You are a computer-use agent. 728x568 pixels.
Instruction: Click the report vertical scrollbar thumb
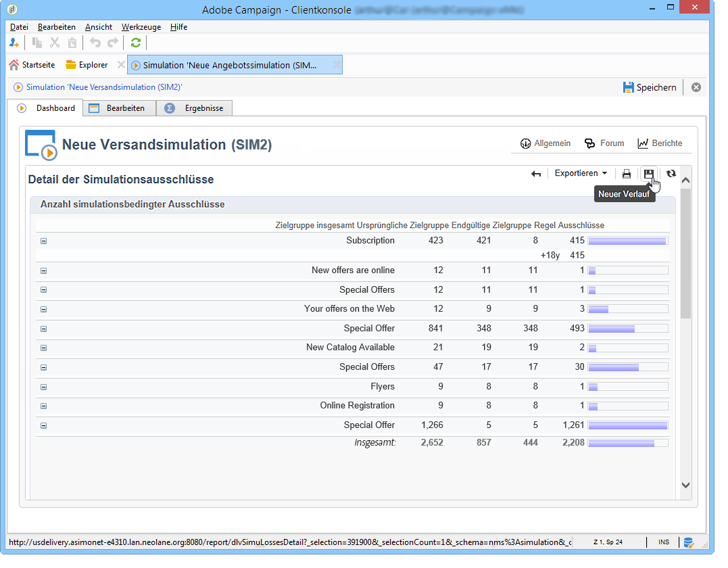click(x=685, y=253)
